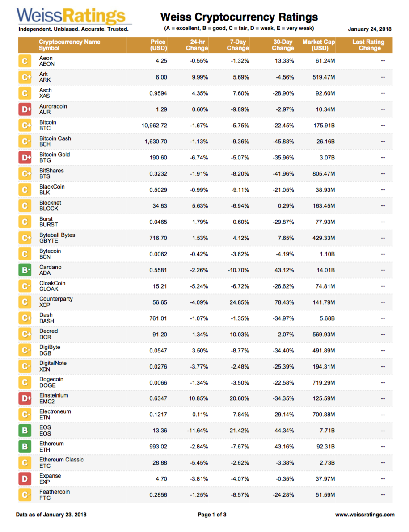The image size is (409, 532).
Task: Click the Ethereum Classic coin name
Action: (x=61, y=460)
